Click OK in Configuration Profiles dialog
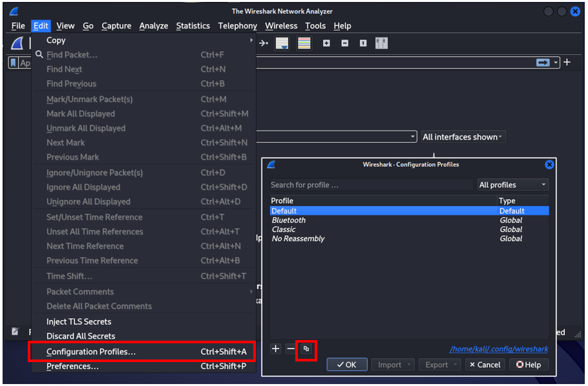Image resolution: width=588 pixels, height=386 pixels. tap(347, 365)
